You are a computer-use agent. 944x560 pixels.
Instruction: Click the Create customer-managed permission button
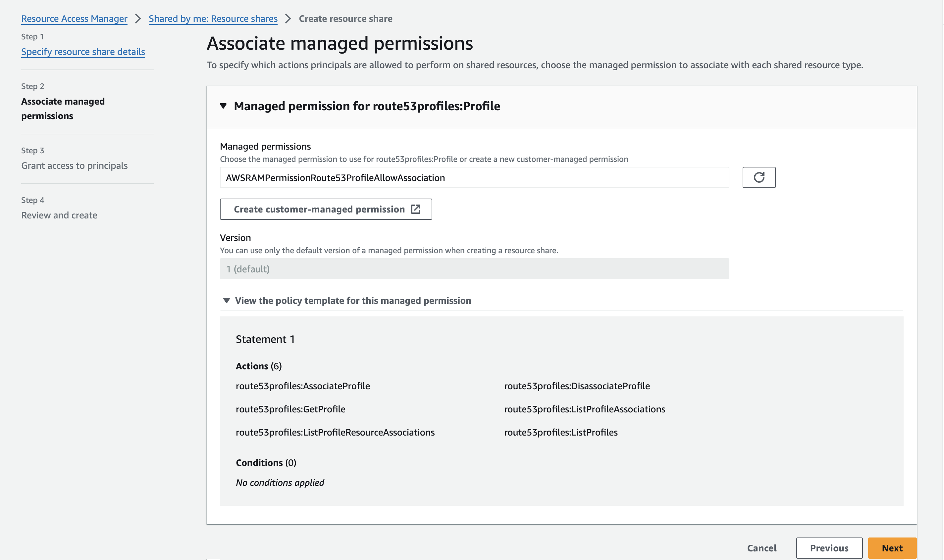[x=319, y=209]
